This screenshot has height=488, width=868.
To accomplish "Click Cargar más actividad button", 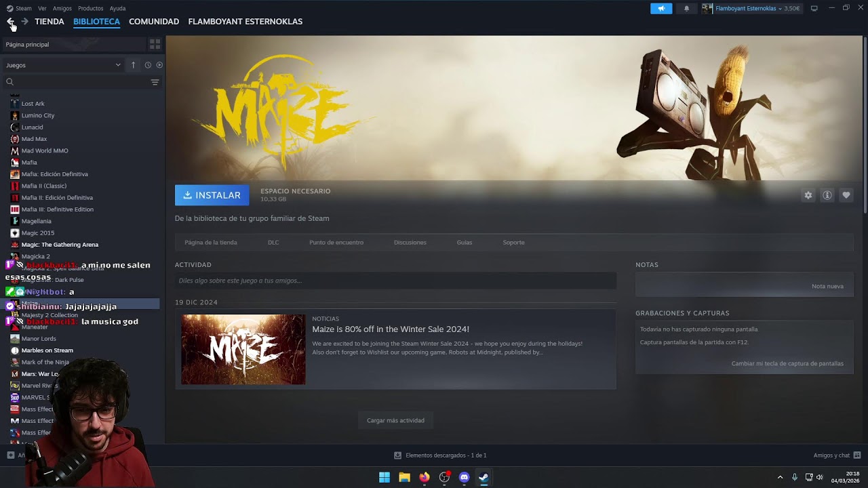I will tap(395, 420).
